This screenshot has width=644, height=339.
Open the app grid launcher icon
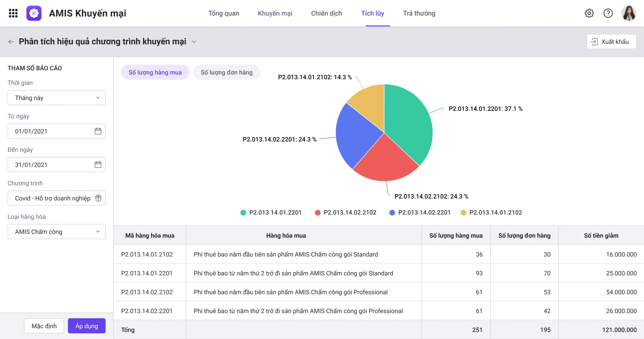(x=13, y=13)
